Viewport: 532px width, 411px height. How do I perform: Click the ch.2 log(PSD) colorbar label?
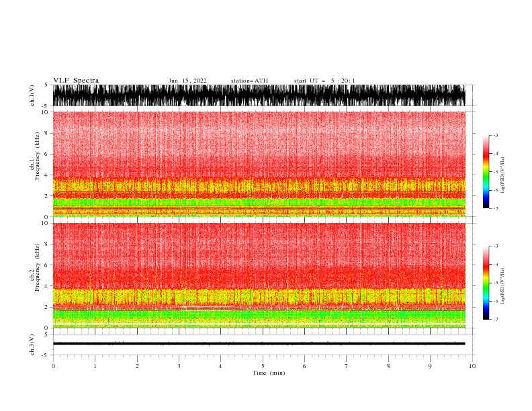pos(502,286)
